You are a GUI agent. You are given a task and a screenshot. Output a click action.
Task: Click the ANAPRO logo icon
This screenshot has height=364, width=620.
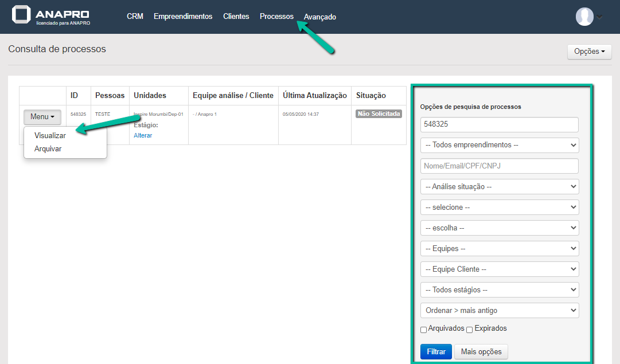pos(21,15)
